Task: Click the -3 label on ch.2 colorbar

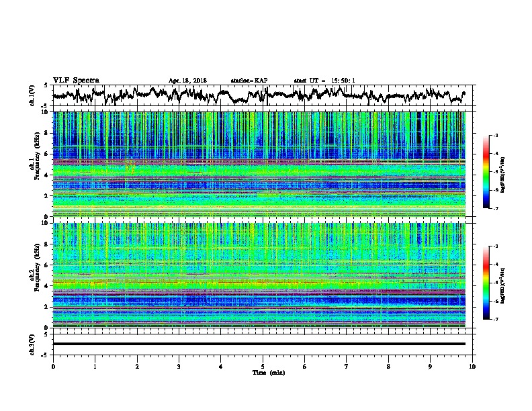Action: coord(495,246)
